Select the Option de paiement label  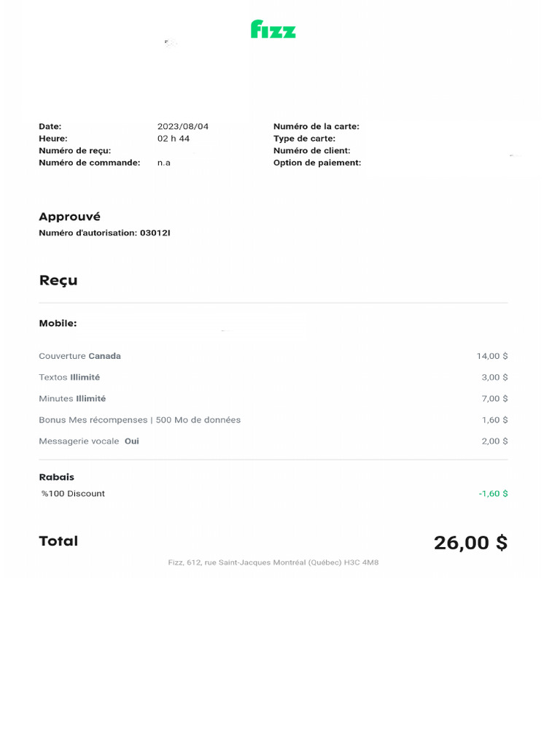(x=317, y=163)
